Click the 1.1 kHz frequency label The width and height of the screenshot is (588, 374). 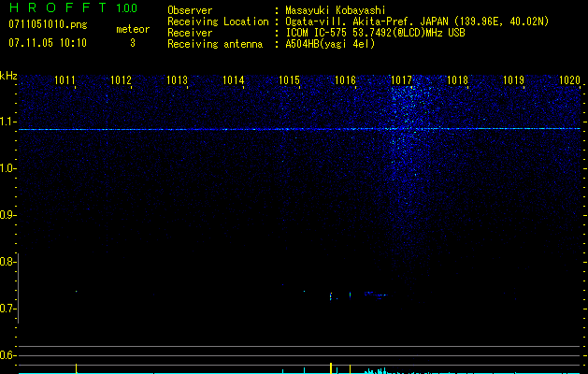pyautogui.click(x=7, y=122)
